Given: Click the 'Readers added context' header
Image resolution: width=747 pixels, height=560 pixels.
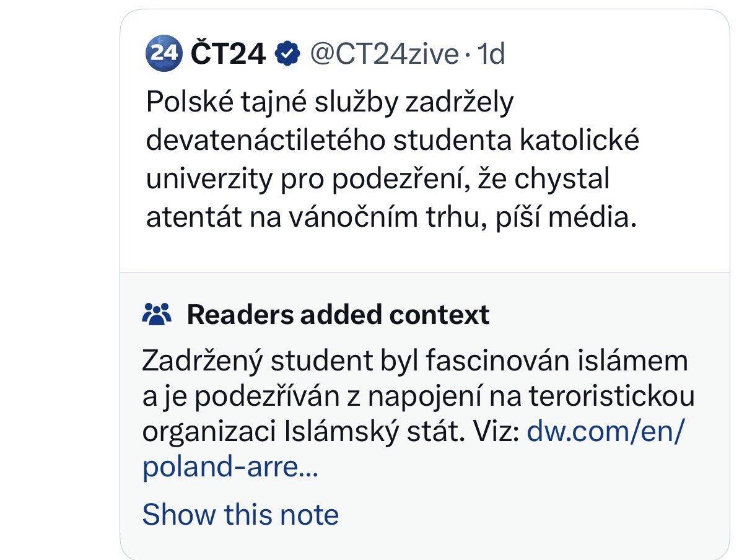Looking at the screenshot, I should pyautogui.click(x=338, y=313).
